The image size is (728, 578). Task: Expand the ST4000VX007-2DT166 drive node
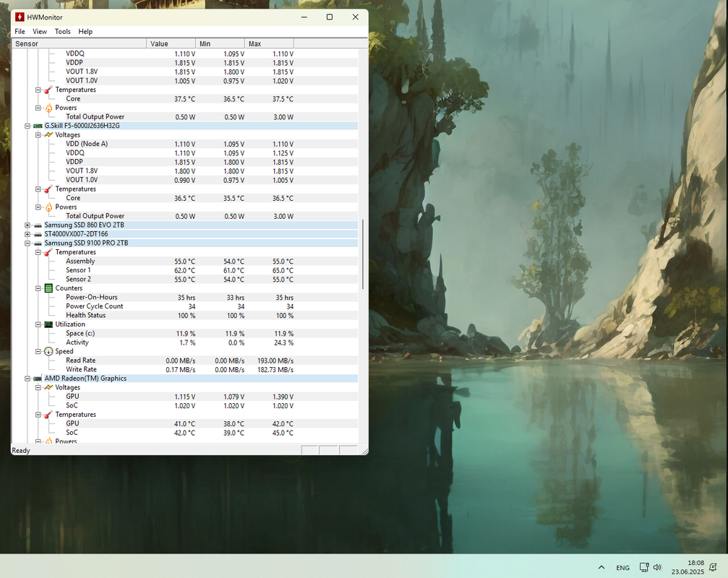tap(27, 234)
